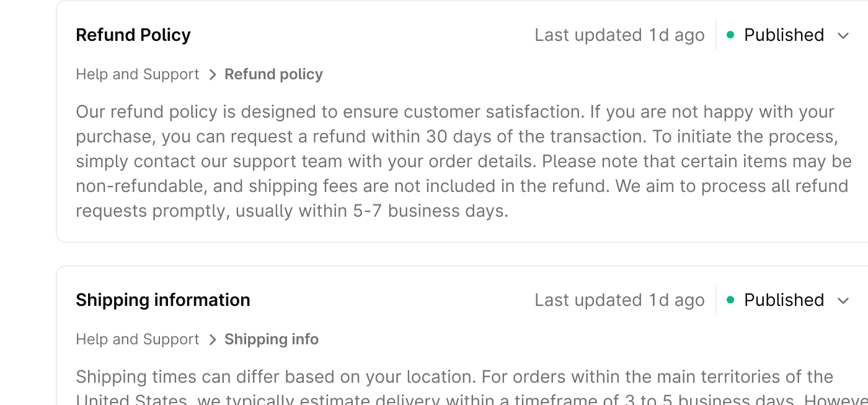Viewport: 868px width, 405px height.
Task: Select the Refund policy breadcrumb item
Action: click(273, 74)
